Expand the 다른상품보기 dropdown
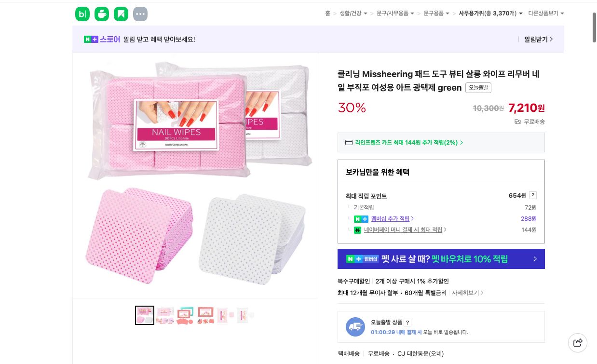The height and width of the screenshot is (364, 597). click(x=543, y=13)
